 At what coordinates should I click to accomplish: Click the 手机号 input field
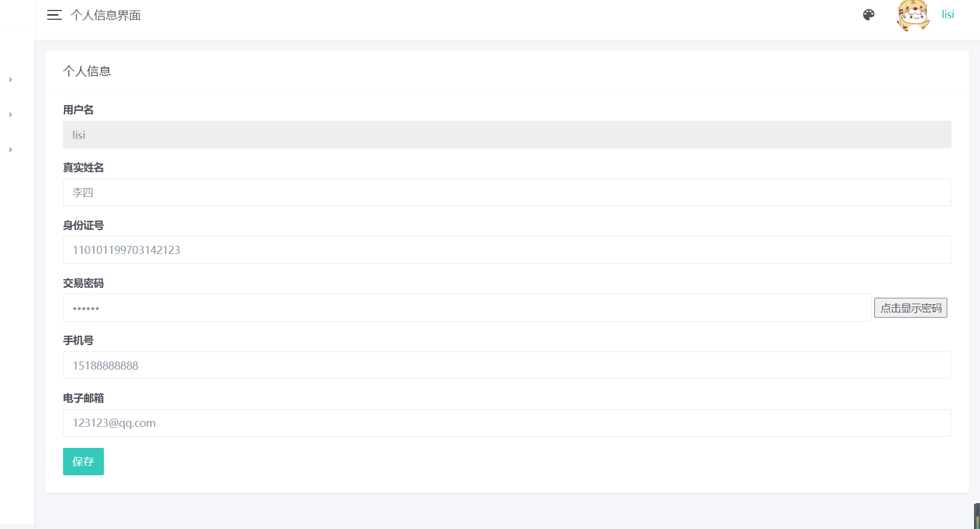tap(507, 366)
